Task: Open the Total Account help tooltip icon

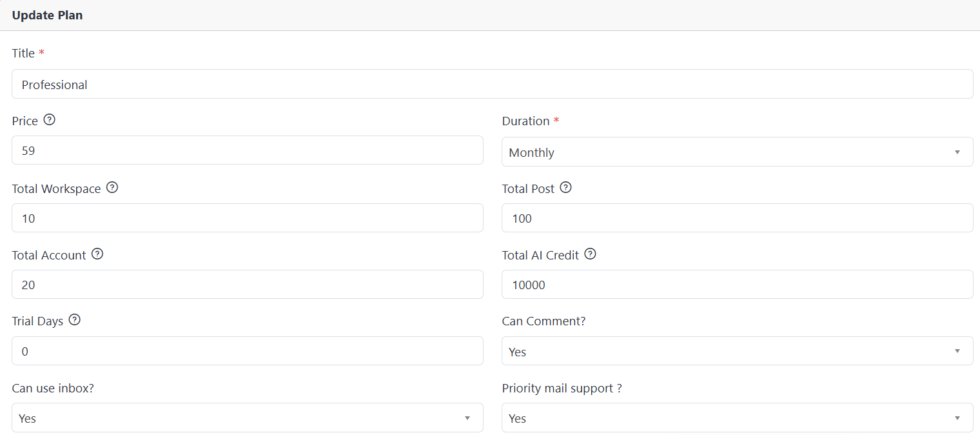Action: pyautogui.click(x=97, y=254)
